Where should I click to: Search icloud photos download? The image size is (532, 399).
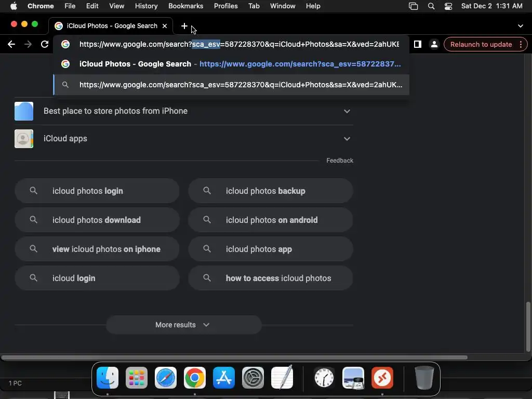(97, 220)
